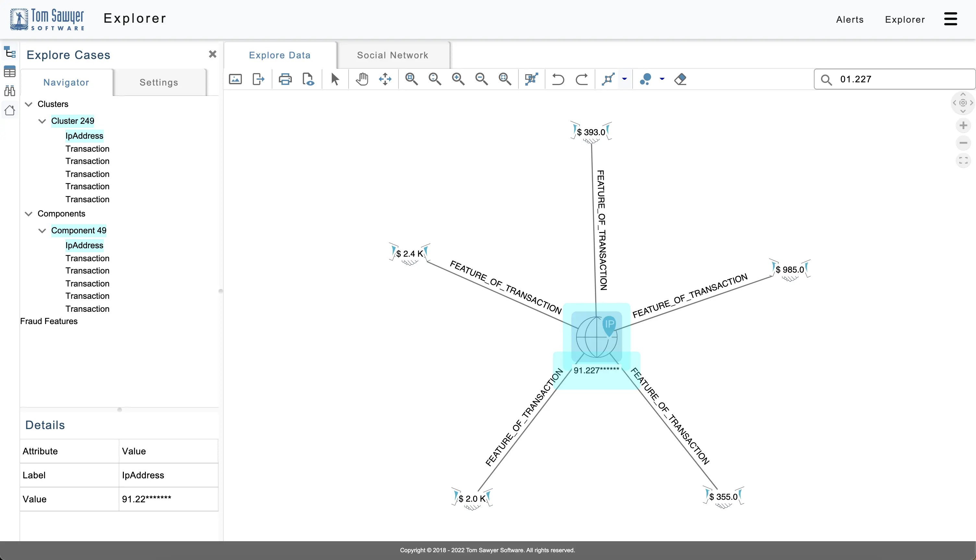Switch to the Navigator tab

coord(66,82)
